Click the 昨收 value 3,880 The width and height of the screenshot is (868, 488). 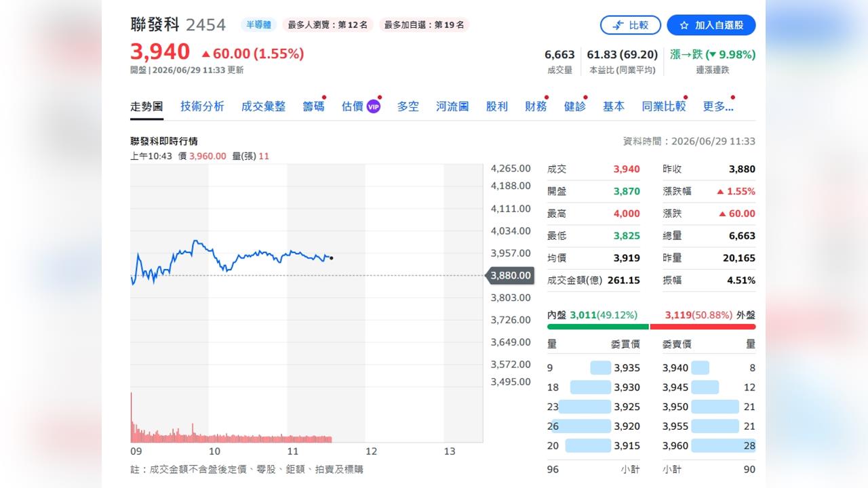point(742,169)
